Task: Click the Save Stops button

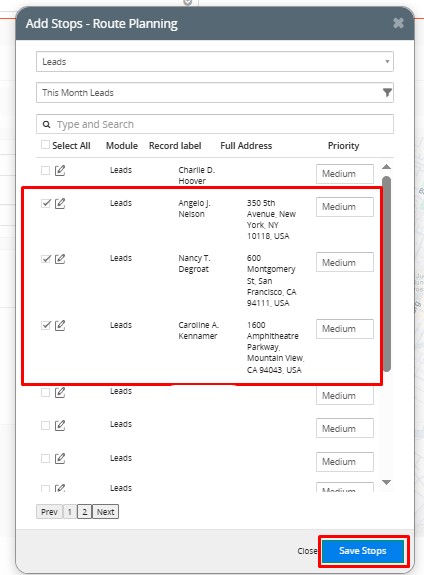Action: click(363, 551)
